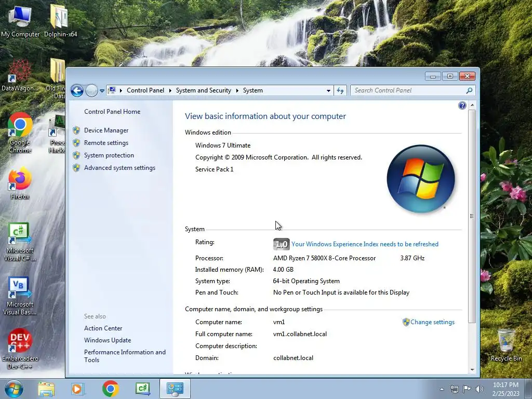The image size is (532, 399).
Task: Select Control Panel breadcrumb
Action: [145, 90]
